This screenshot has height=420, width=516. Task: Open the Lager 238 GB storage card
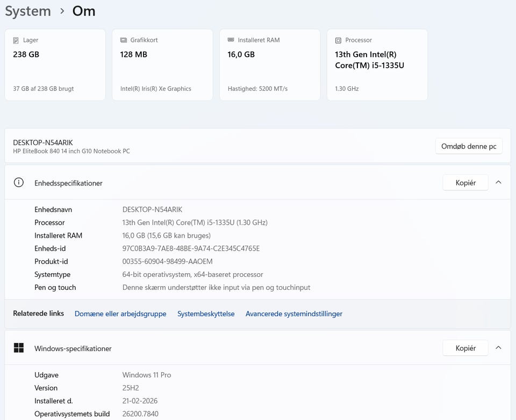(55, 65)
